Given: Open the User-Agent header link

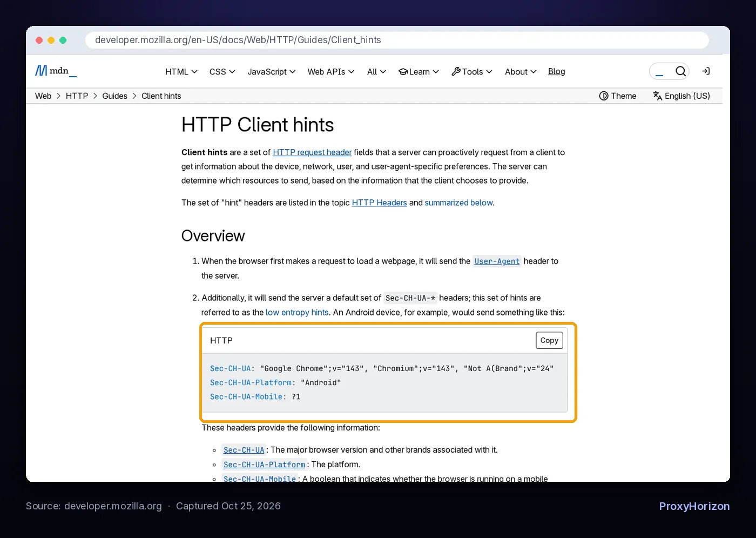Looking at the screenshot, I should (497, 261).
